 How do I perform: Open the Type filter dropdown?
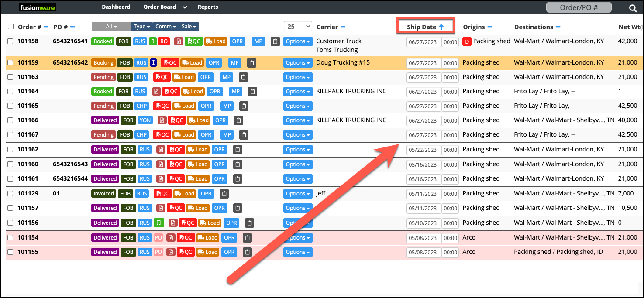(142, 27)
